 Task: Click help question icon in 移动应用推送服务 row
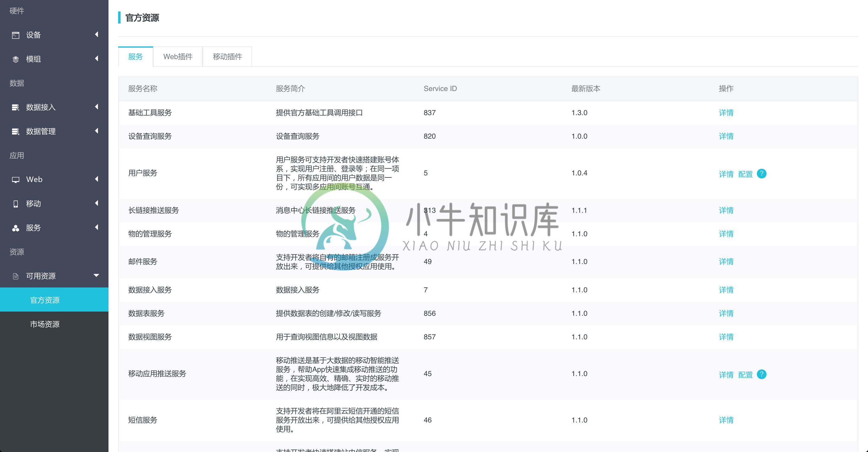(761, 374)
